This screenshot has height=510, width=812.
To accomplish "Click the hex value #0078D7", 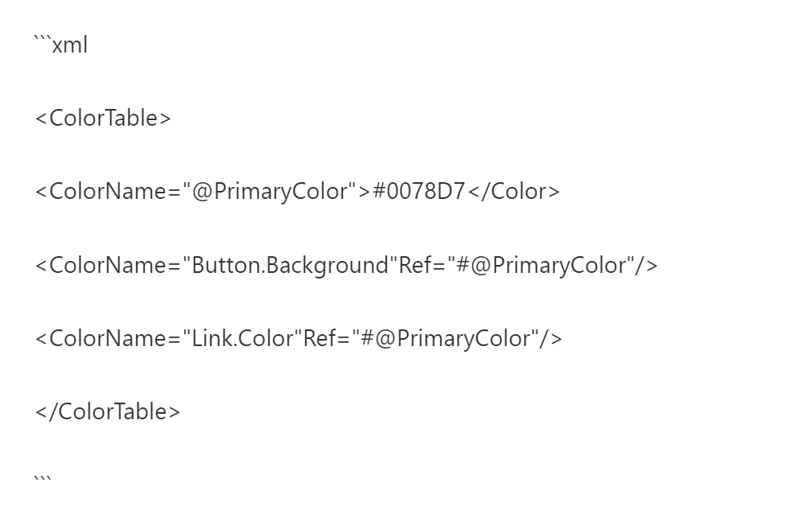I will pos(419,192).
